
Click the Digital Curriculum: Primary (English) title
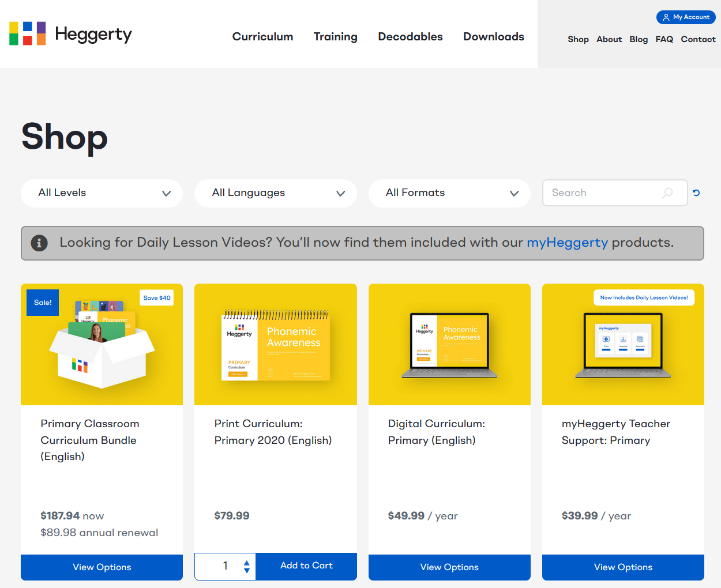click(x=437, y=432)
